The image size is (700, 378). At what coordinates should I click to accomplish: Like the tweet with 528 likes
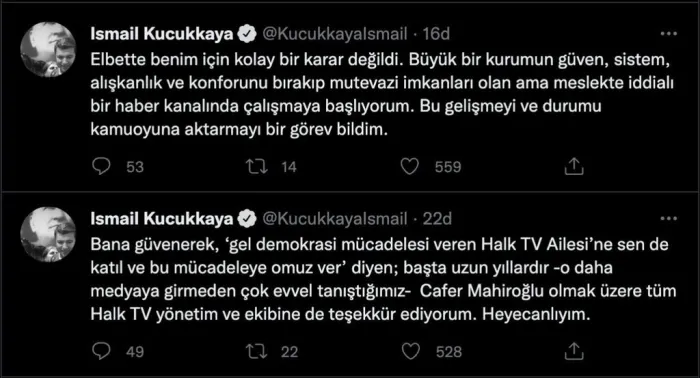pos(410,351)
